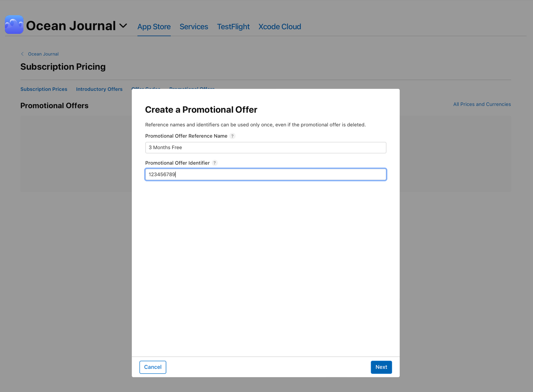Open the Subscription Prices tab
The height and width of the screenshot is (392, 533).
tap(44, 89)
